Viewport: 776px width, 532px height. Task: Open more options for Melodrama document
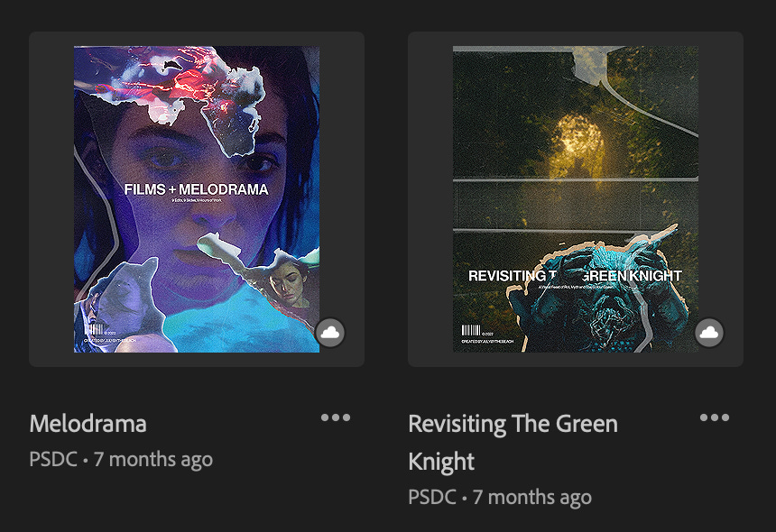click(x=336, y=417)
